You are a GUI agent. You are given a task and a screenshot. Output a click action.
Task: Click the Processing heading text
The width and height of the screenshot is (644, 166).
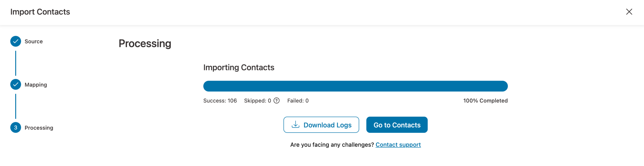[145, 43]
